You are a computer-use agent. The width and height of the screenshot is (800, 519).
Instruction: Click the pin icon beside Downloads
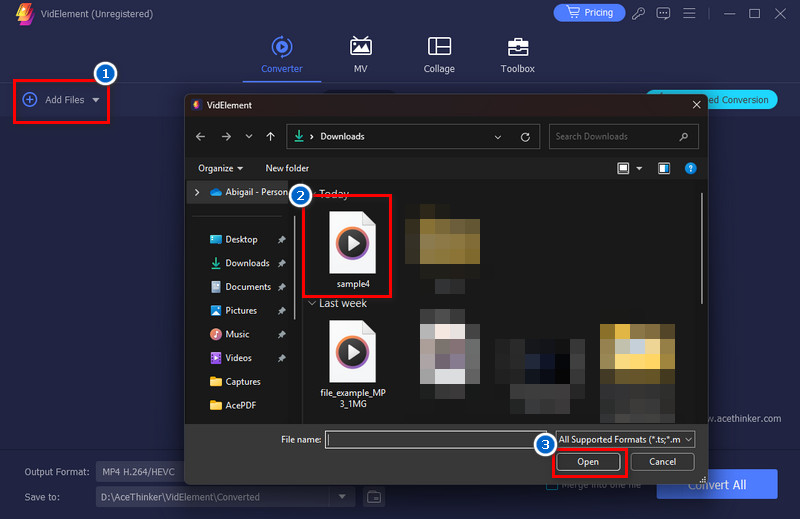click(x=282, y=263)
